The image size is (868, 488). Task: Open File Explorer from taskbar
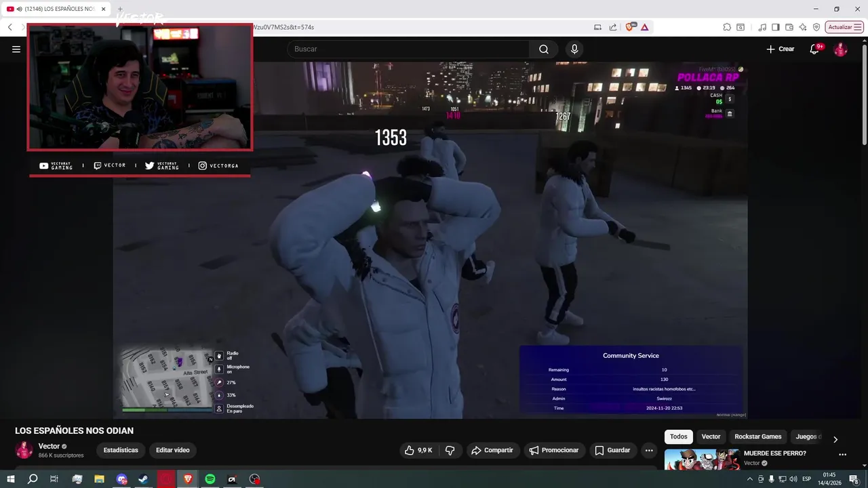[x=99, y=479]
